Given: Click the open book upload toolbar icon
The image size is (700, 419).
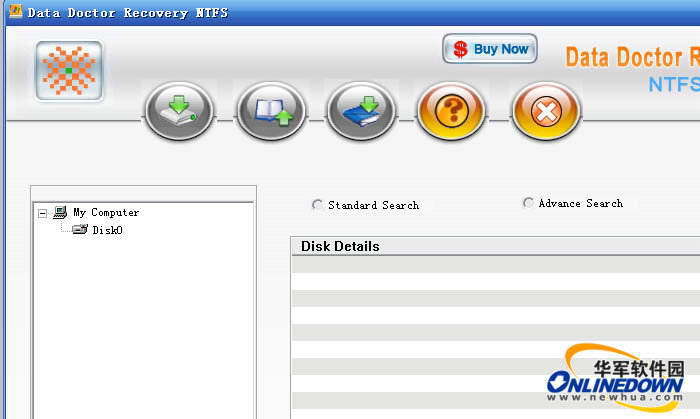Looking at the screenshot, I should 271,111.
